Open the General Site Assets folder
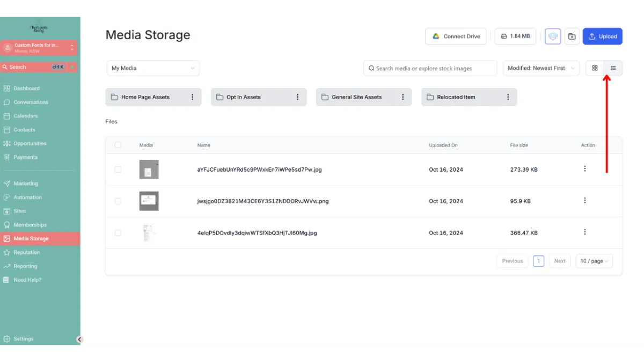This screenshot has height=362, width=644. tap(356, 97)
